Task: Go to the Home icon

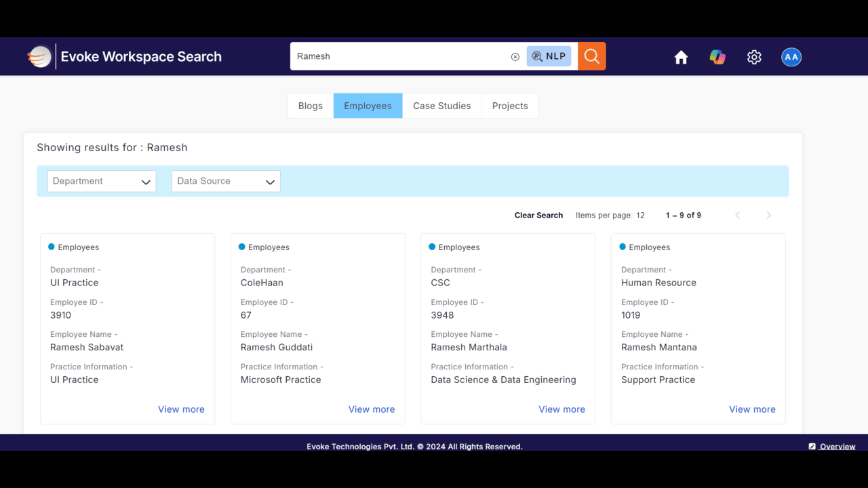Action: (x=681, y=58)
